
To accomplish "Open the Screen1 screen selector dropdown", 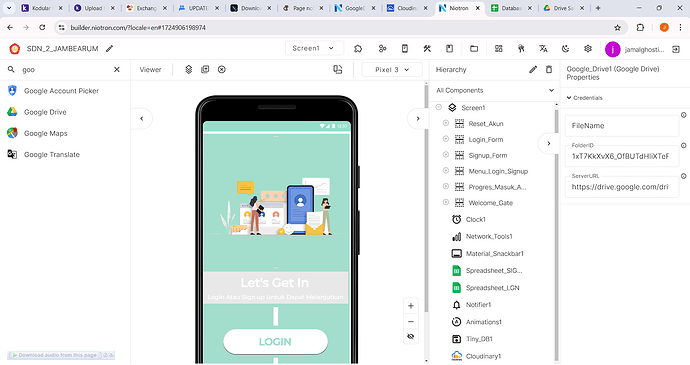I will tap(314, 48).
